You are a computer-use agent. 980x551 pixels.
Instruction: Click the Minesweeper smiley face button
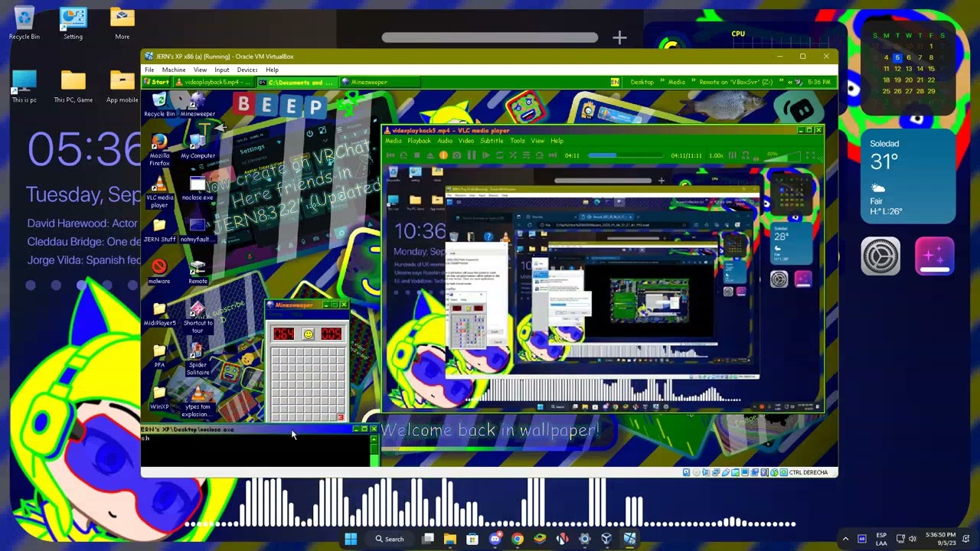pyautogui.click(x=308, y=334)
